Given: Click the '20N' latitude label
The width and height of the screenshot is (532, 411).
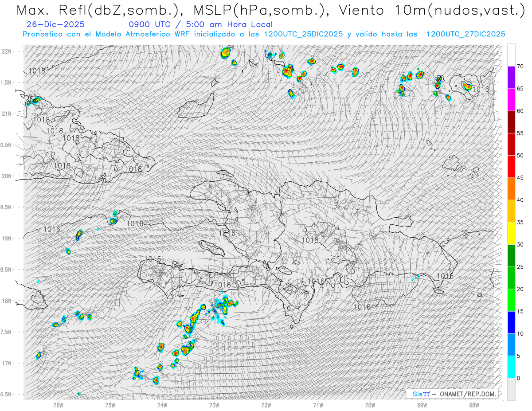Looking at the screenshot, I should coord(6,176).
